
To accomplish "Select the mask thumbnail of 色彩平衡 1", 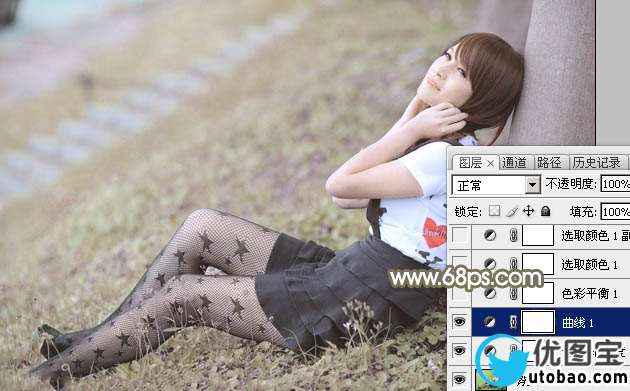I will [538, 293].
